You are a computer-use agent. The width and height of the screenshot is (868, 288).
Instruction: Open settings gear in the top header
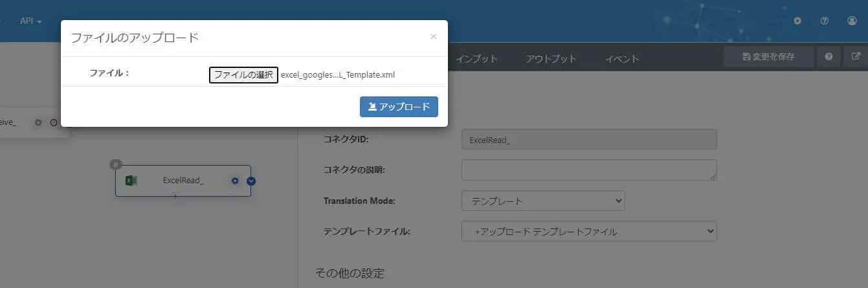[797, 21]
